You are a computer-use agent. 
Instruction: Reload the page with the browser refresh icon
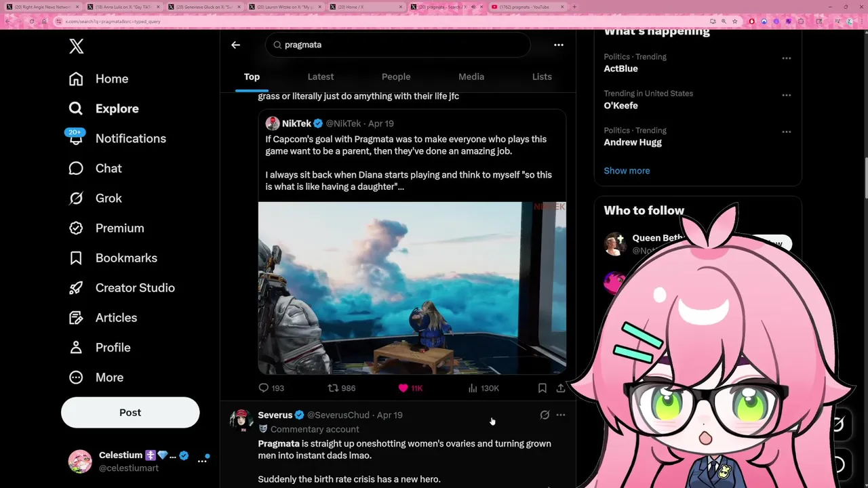[31, 21]
